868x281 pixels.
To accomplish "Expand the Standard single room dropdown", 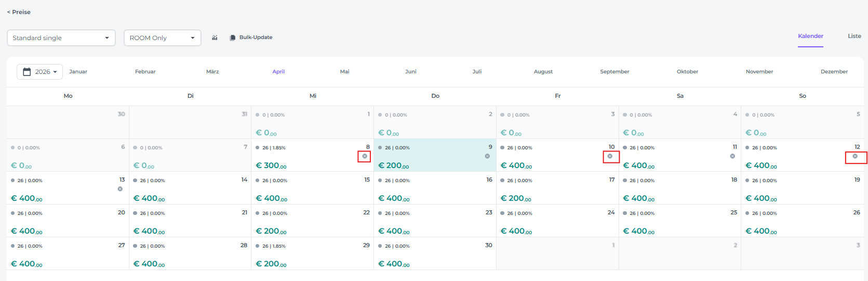I will pyautogui.click(x=61, y=38).
